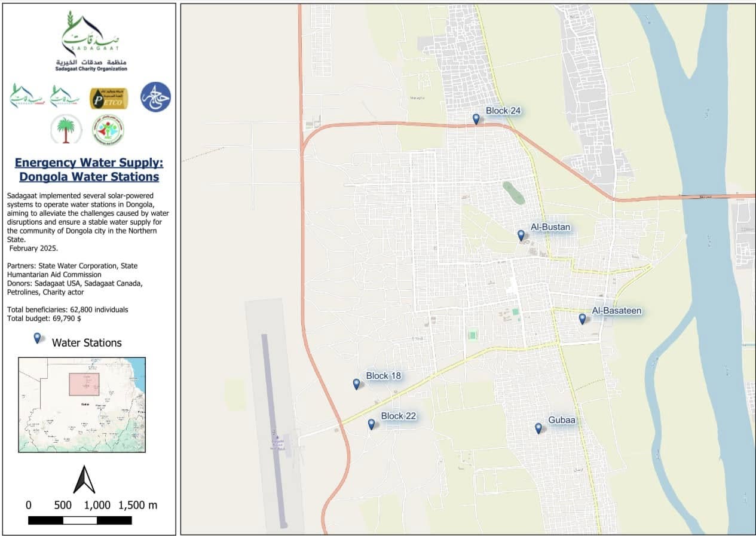Click the PETCO partner logo

109,99
